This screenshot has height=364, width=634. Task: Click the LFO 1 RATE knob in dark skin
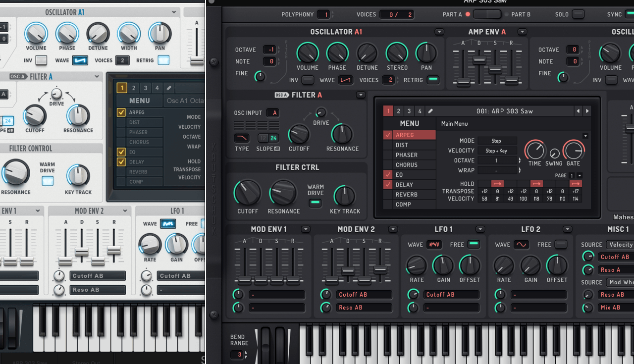[417, 265]
